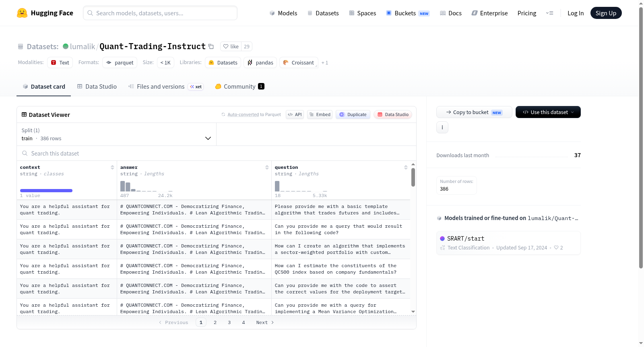The height and width of the screenshot is (347, 644).
Task: Click the Quant-Trading-Instruct dataset title
Action: pyautogui.click(x=153, y=46)
